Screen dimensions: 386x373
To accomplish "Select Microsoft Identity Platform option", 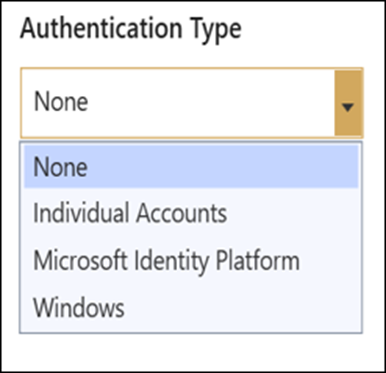I will click(x=191, y=260).
